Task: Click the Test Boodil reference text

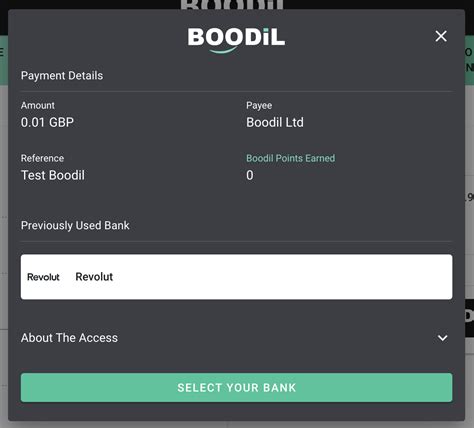Action: [x=53, y=175]
